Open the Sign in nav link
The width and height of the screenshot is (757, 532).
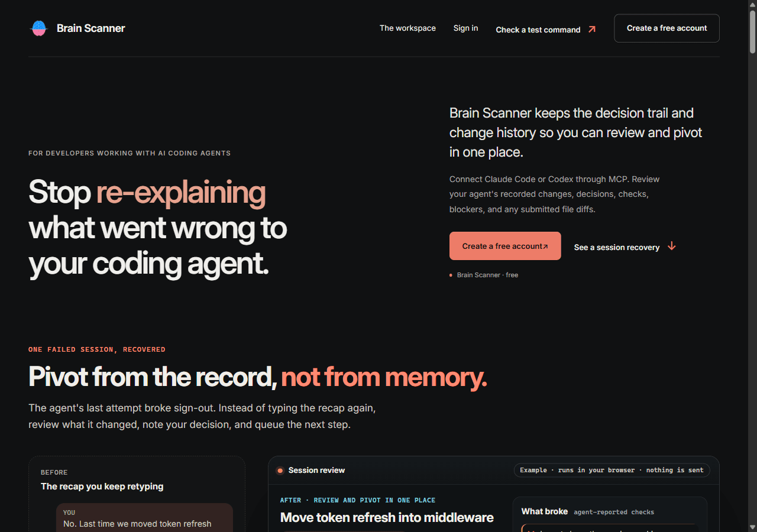(465, 28)
